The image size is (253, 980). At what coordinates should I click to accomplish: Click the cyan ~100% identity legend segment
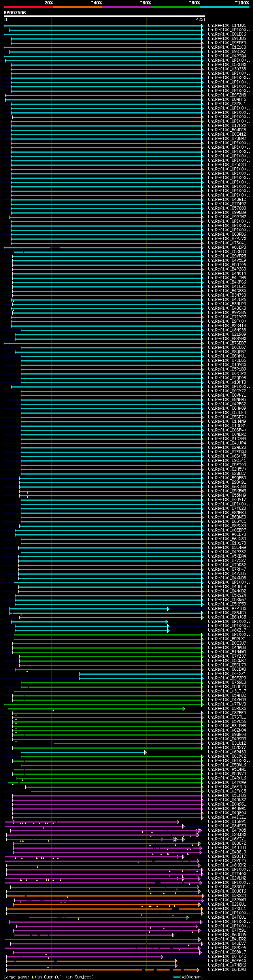pyautogui.click(x=224, y=7)
